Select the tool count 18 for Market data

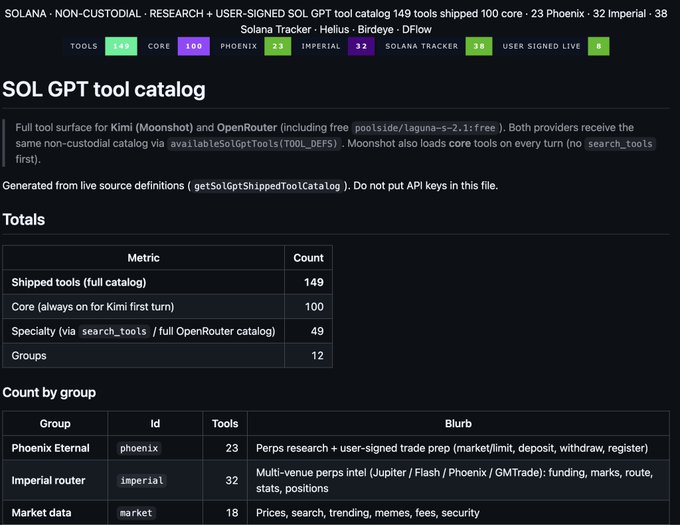click(x=232, y=513)
